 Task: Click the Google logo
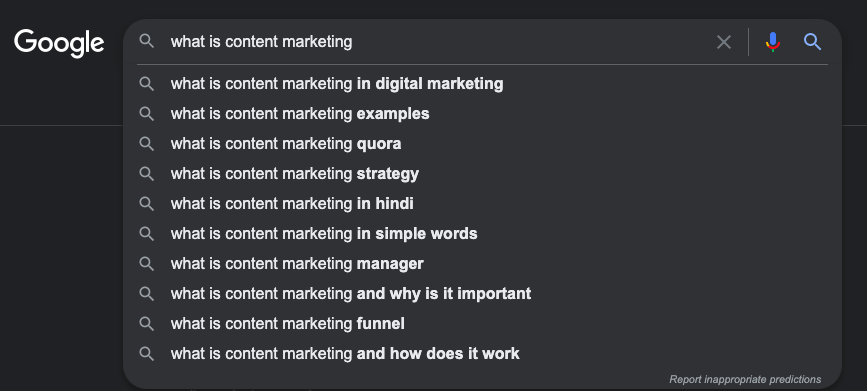[x=59, y=43]
